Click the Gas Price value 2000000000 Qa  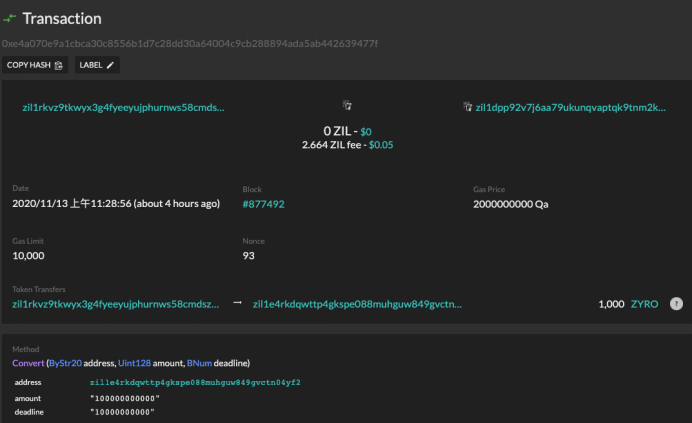510,204
